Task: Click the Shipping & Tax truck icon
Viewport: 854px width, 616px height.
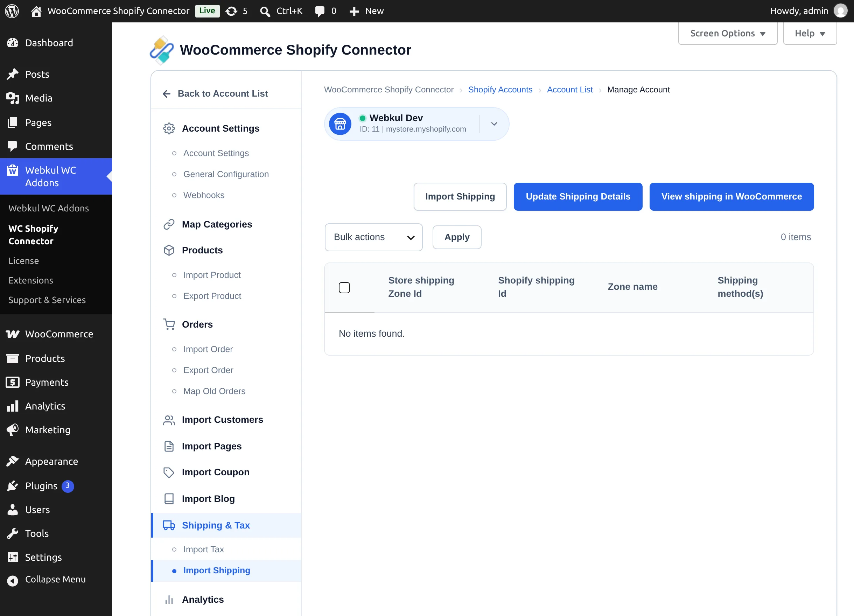Action: click(169, 525)
